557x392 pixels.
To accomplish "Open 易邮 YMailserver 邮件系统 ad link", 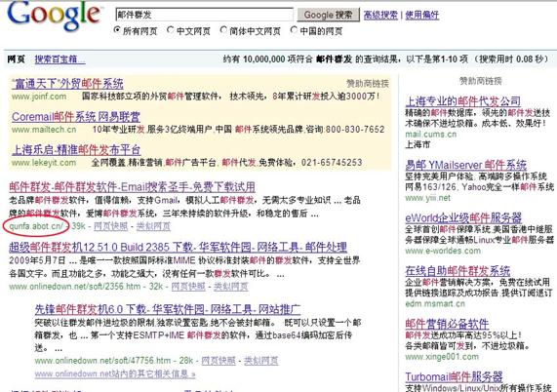I will point(465,165).
